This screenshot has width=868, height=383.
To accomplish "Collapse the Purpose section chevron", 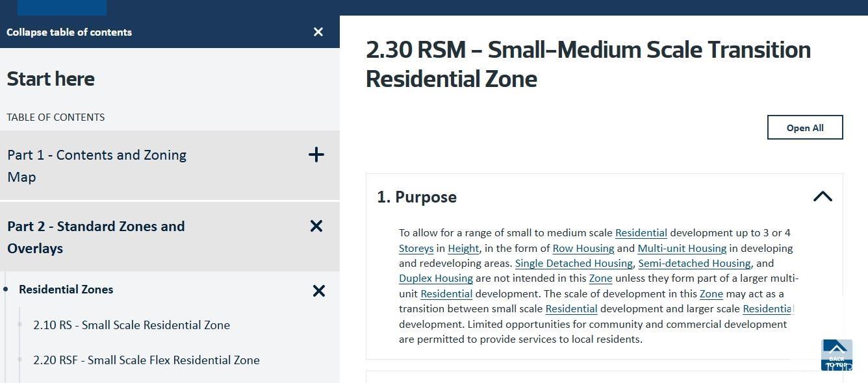I will (823, 196).
